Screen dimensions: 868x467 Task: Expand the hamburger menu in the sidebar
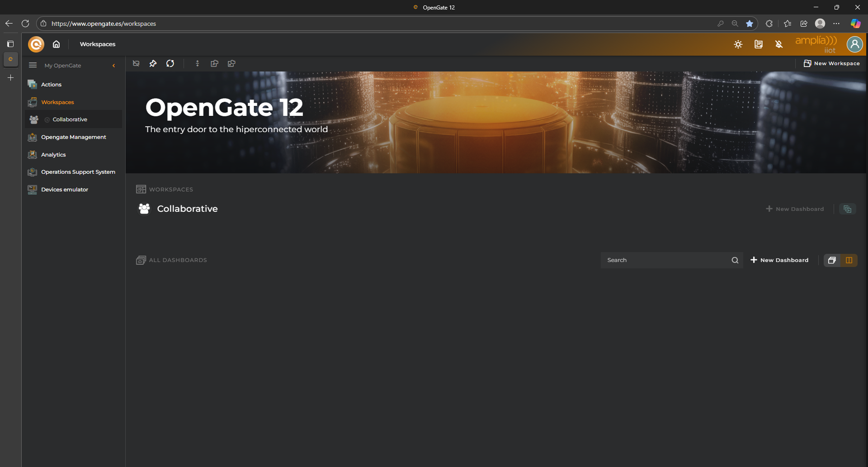tap(33, 65)
